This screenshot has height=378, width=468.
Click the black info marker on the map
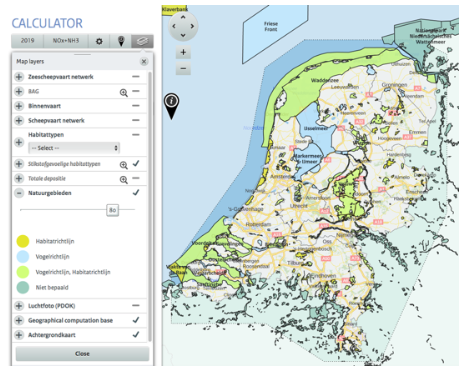(x=171, y=105)
